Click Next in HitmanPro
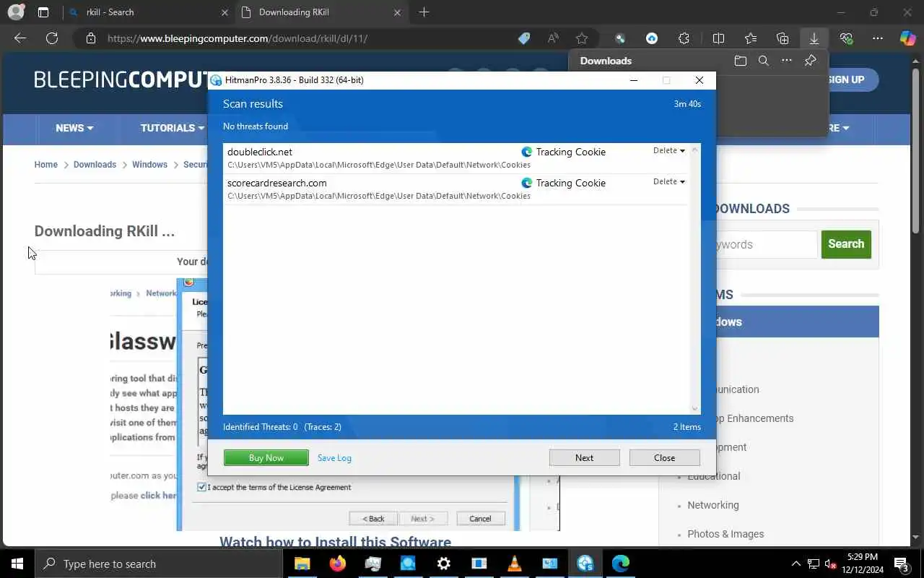Image resolution: width=924 pixels, height=578 pixels. [585, 457]
